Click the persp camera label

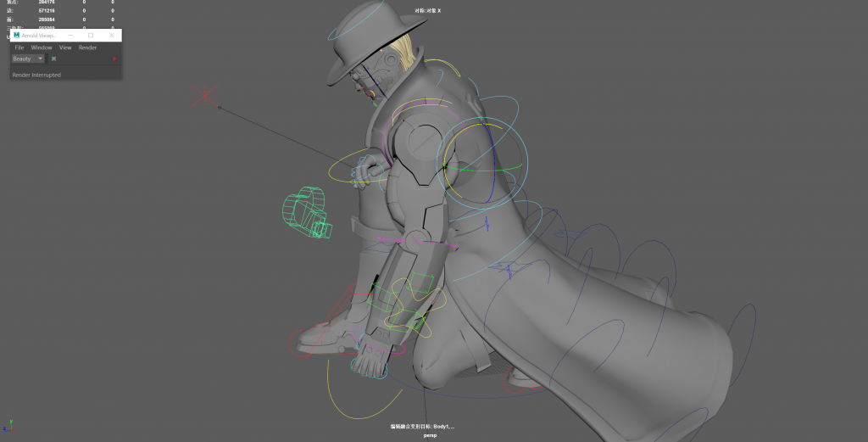(x=430, y=435)
